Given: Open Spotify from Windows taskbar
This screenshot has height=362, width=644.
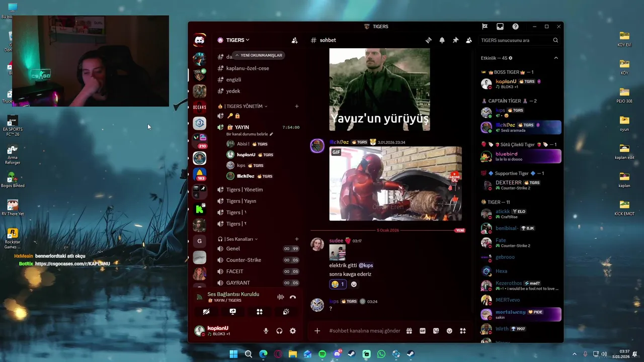Looking at the screenshot, I should [322, 354].
